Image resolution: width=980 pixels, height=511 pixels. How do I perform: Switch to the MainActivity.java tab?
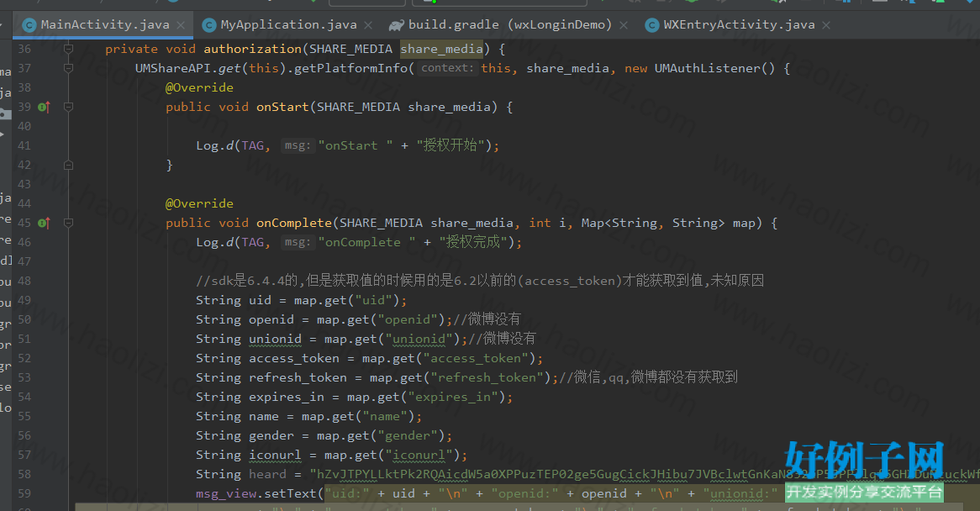point(104,25)
